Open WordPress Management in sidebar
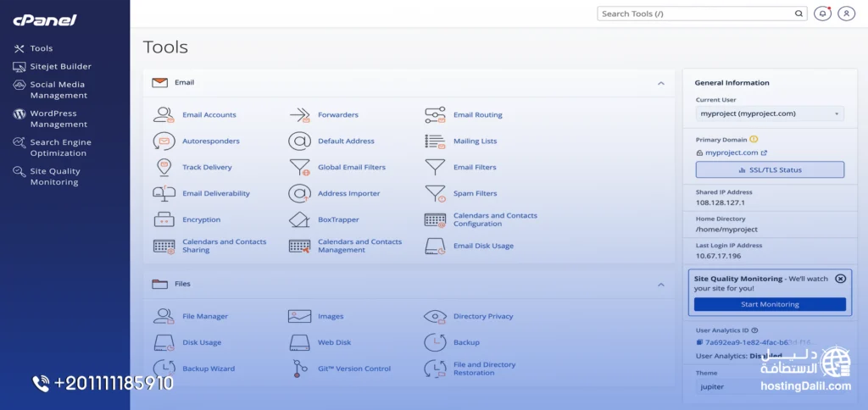The image size is (868, 410). (x=58, y=119)
